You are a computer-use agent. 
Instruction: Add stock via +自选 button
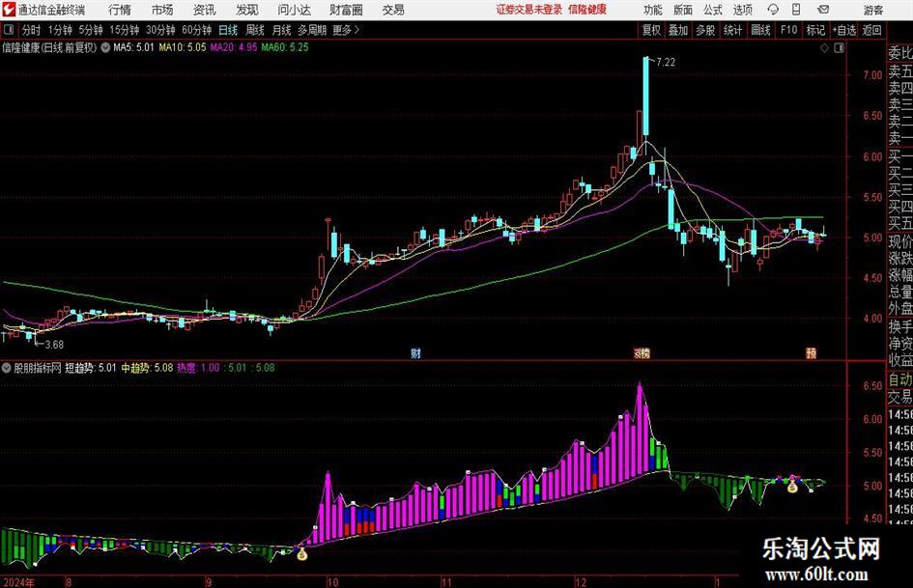[x=844, y=30]
